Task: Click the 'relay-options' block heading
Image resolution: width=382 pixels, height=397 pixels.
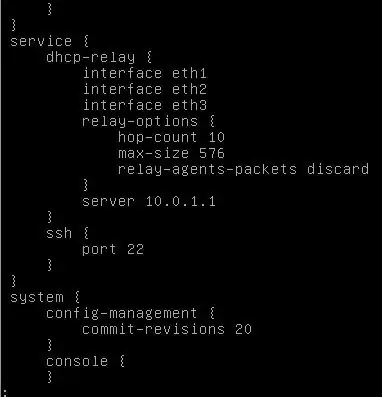Action: click(140, 122)
